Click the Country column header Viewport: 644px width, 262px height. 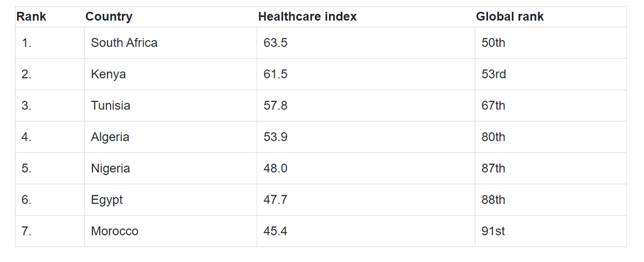(109, 17)
